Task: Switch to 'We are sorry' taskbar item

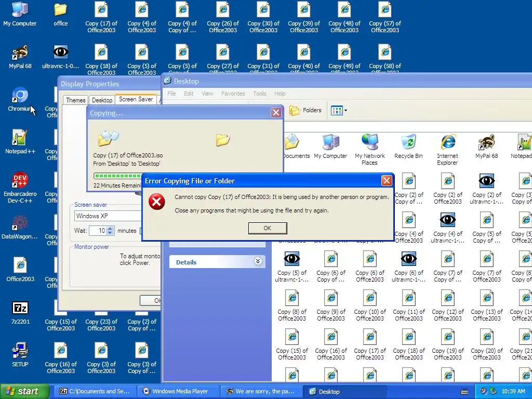Action: (261, 391)
